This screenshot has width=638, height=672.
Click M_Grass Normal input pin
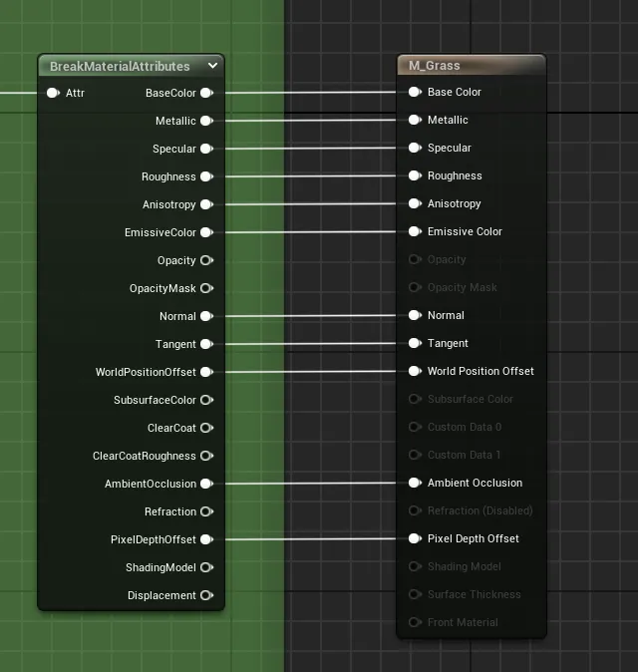click(415, 315)
